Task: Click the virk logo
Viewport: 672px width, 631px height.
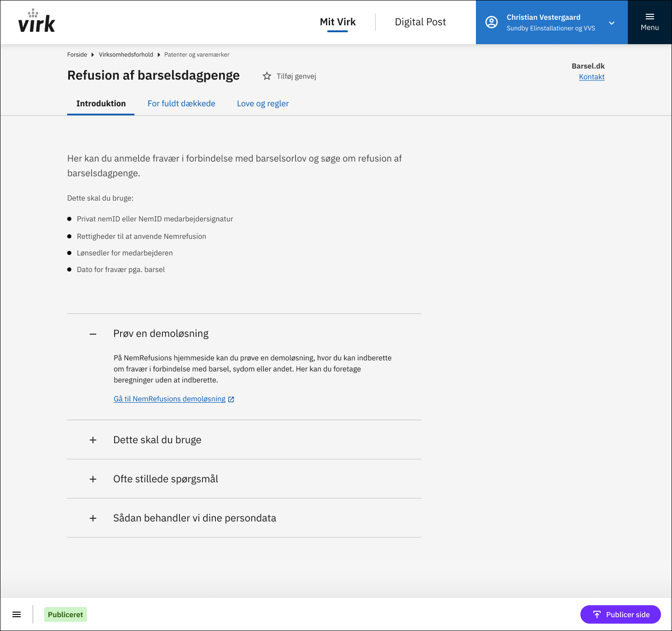Action: (36, 21)
